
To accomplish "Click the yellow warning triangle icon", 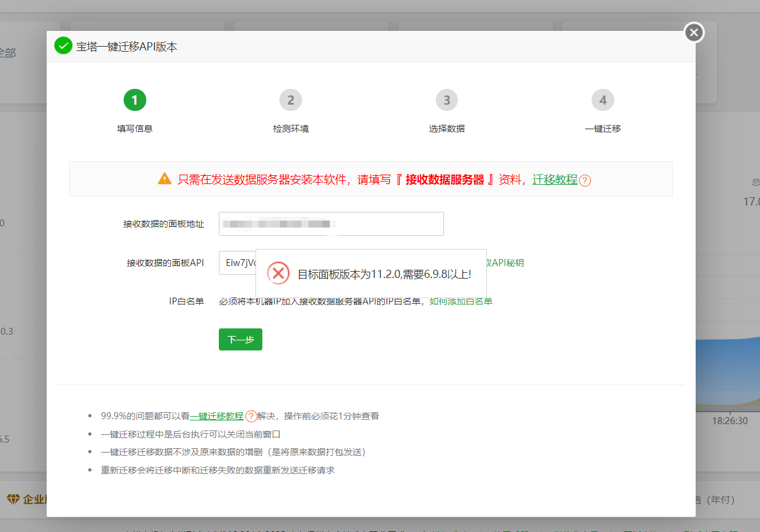I will click(x=164, y=178).
